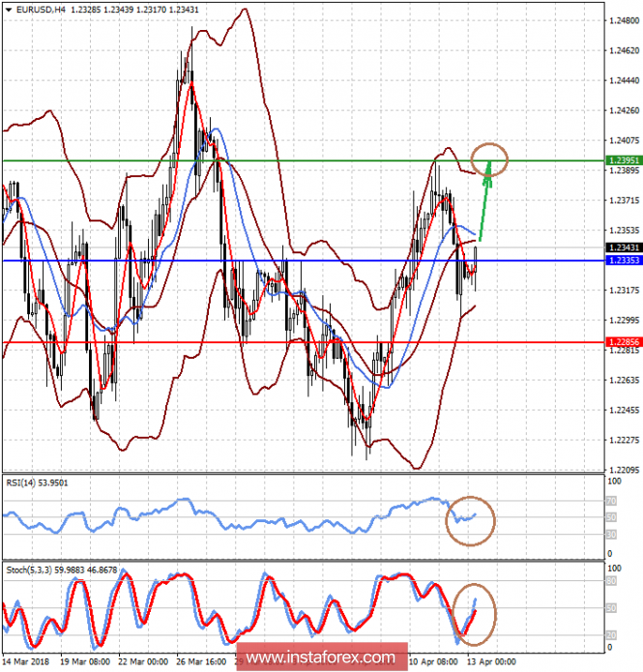Click the 26 Mar 16:00 time axis label
The height and width of the screenshot is (672, 643).
(201, 661)
